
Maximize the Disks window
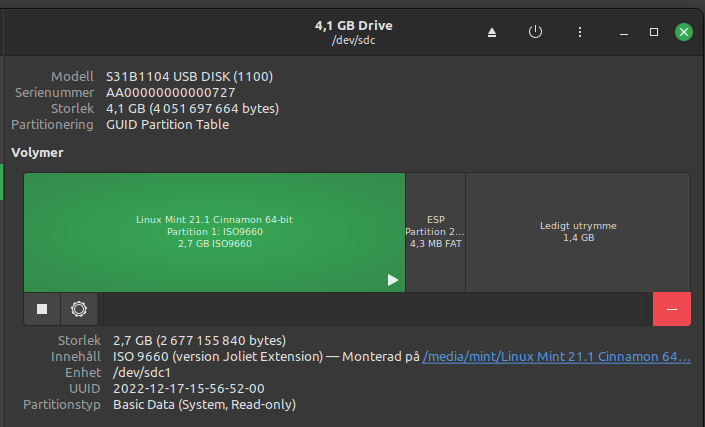click(x=654, y=32)
